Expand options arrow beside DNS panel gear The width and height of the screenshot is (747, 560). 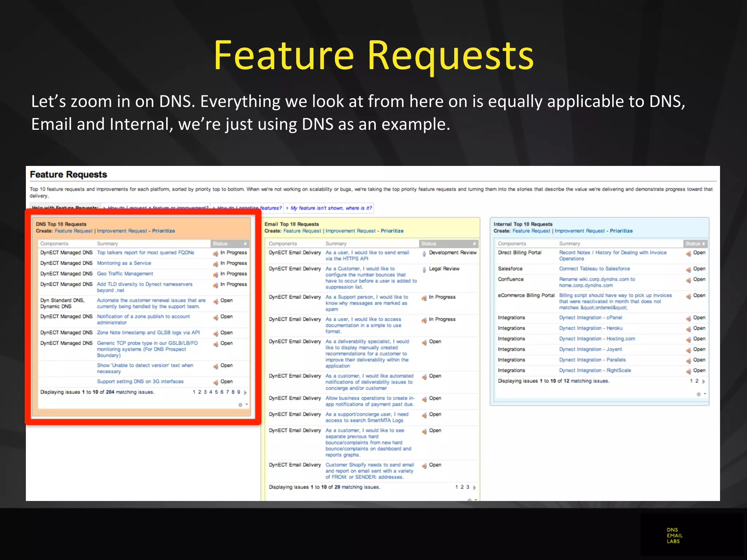[247, 404]
